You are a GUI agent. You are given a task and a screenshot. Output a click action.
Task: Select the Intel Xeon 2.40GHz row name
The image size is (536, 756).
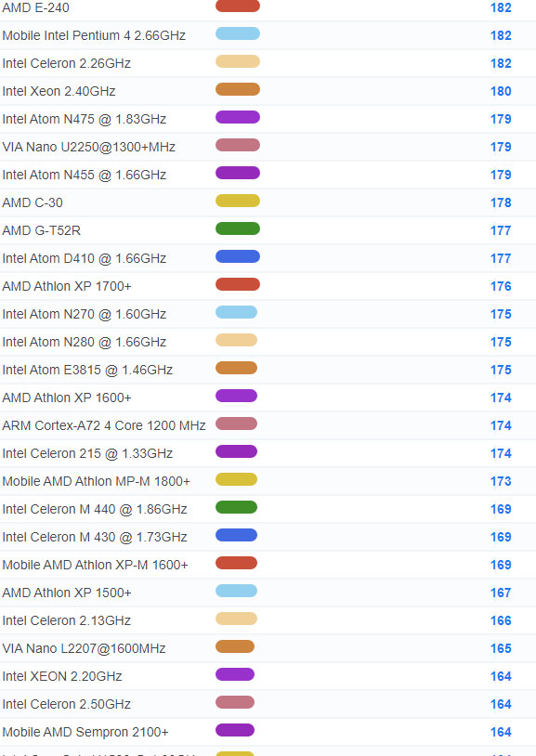(x=59, y=91)
